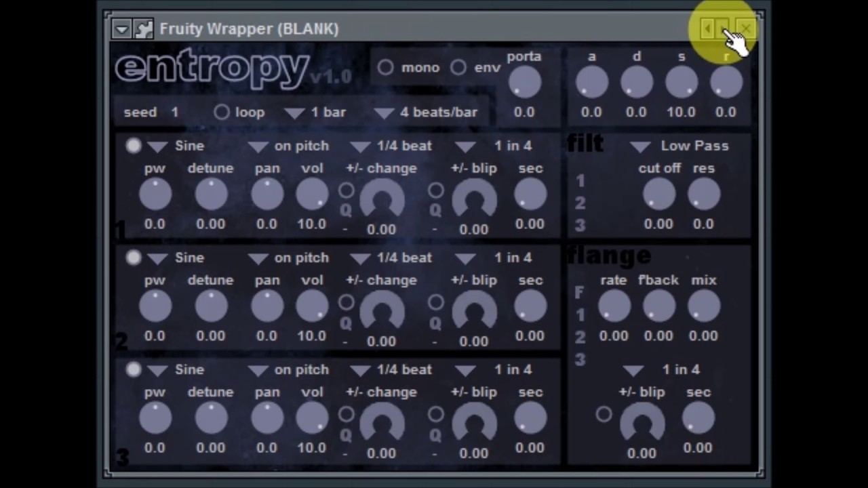Click the flange sec knob
This screenshot has width=868, height=488.
[698, 419]
